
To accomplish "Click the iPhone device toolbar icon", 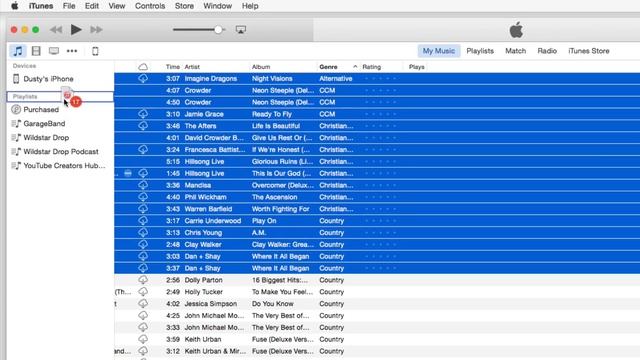I will click(x=95, y=51).
